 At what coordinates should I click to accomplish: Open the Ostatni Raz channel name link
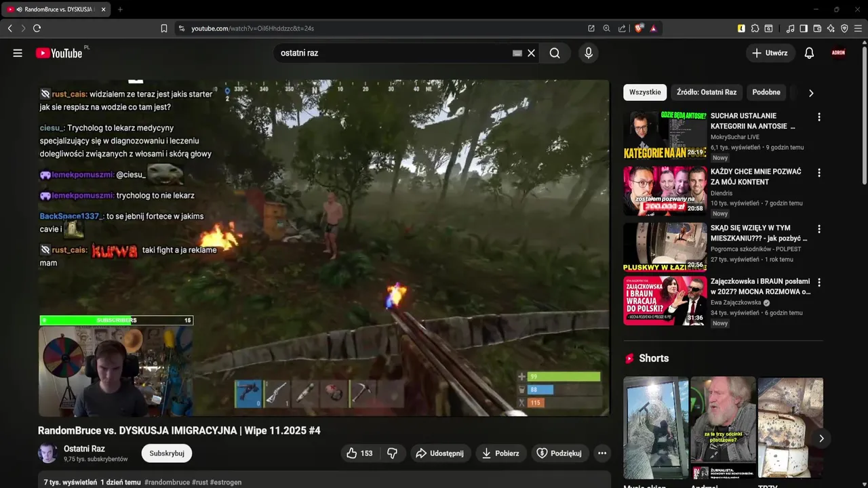pos(84,449)
